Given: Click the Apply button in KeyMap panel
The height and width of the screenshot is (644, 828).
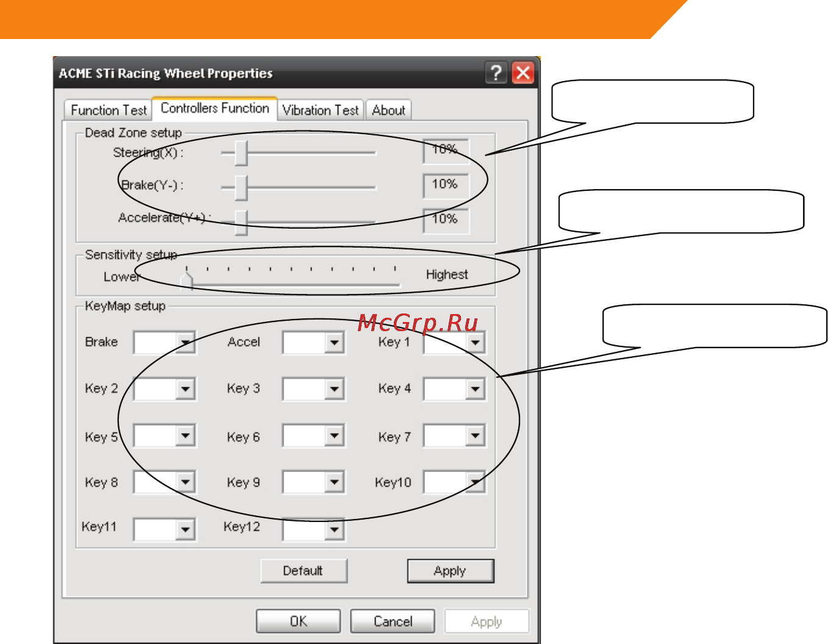Looking at the screenshot, I should (x=451, y=571).
